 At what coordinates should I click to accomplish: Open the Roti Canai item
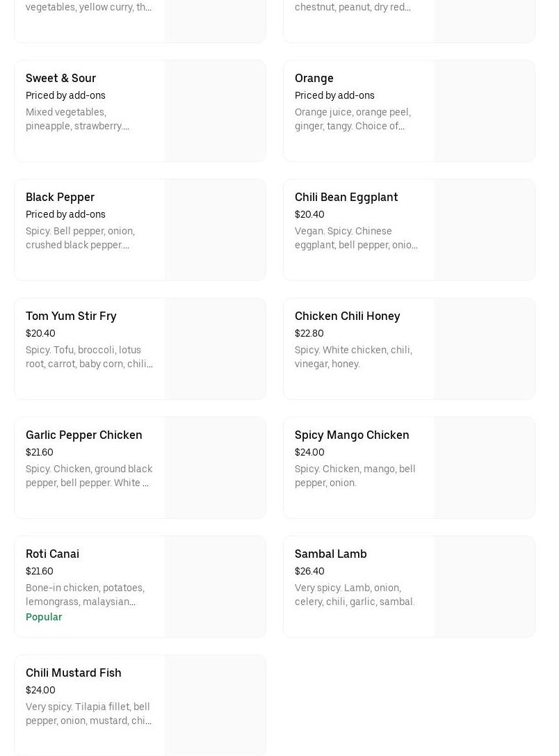tap(52, 554)
